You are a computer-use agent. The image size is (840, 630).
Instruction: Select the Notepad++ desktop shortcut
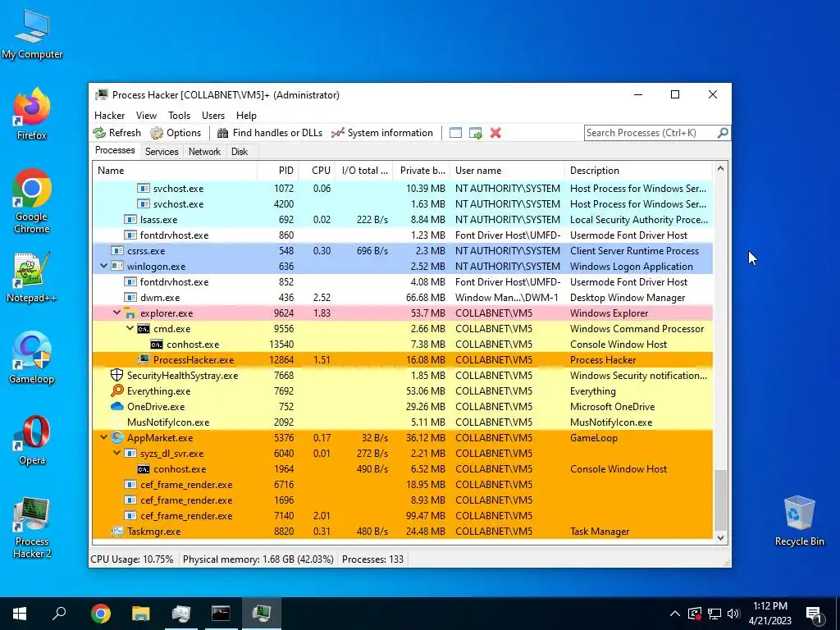click(32, 277)
